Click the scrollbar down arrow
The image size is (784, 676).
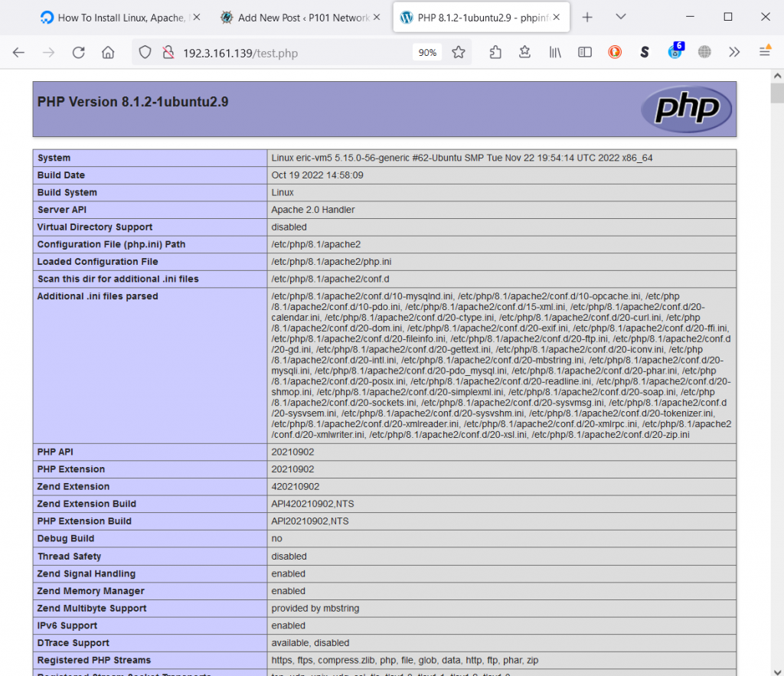(x=777, y=671)
